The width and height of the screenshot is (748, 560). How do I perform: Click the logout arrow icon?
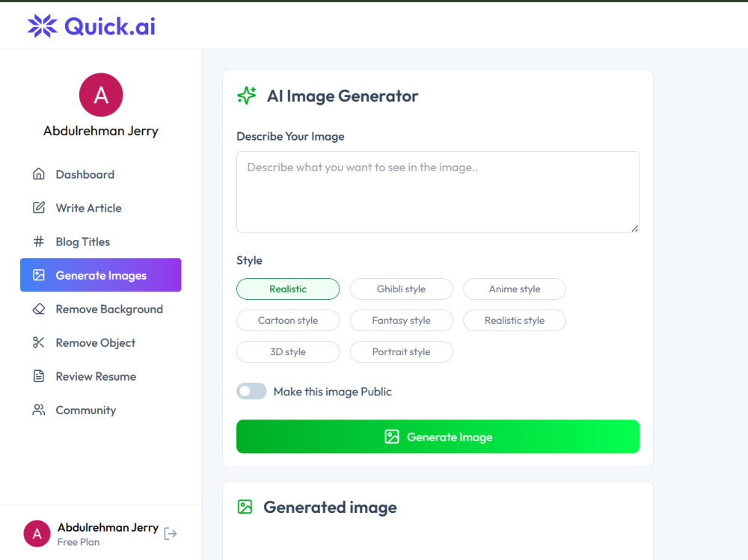tap(171, 533)
